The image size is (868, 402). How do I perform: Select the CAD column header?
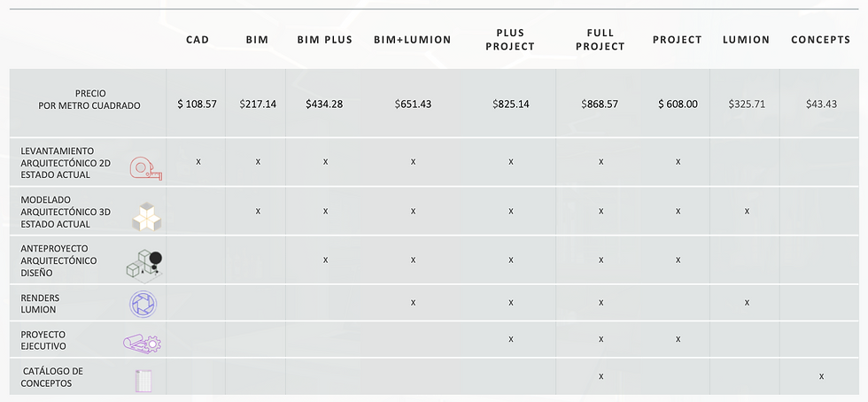(x=198, y=40)
